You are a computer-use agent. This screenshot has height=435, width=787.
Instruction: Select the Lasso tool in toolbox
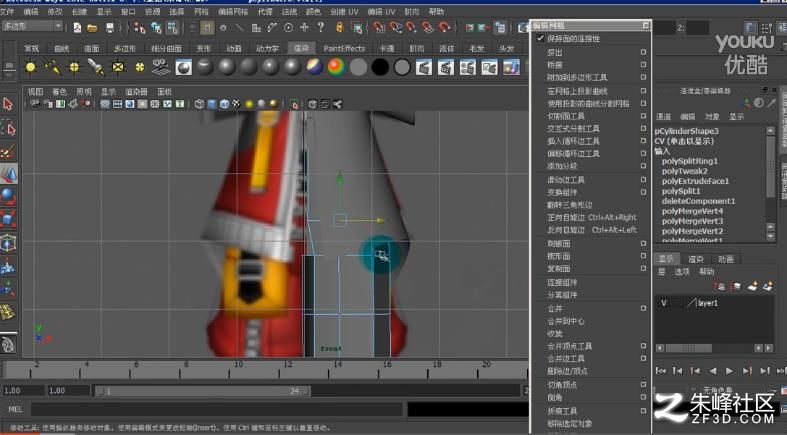[x=9, y=128]
